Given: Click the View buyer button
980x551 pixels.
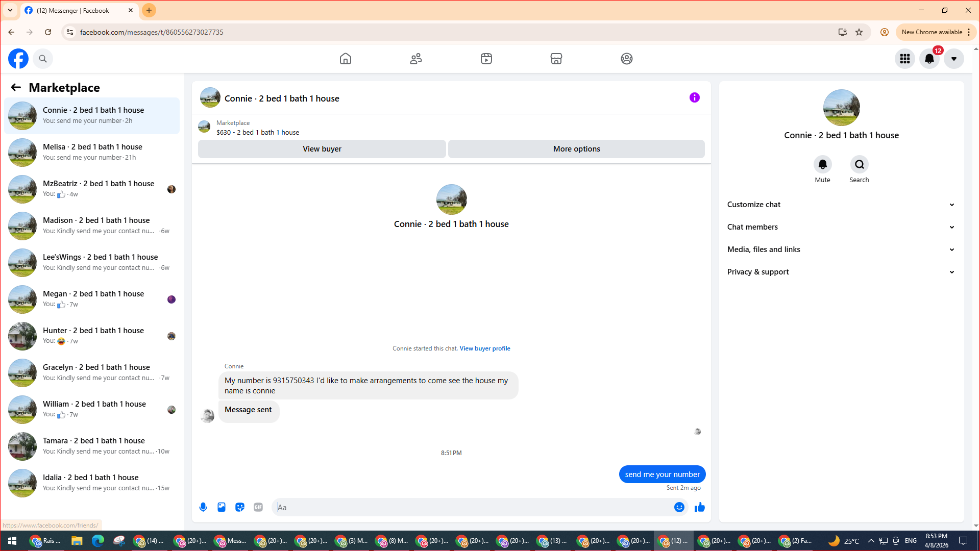Looking at the screenshot, I should 322,149.
